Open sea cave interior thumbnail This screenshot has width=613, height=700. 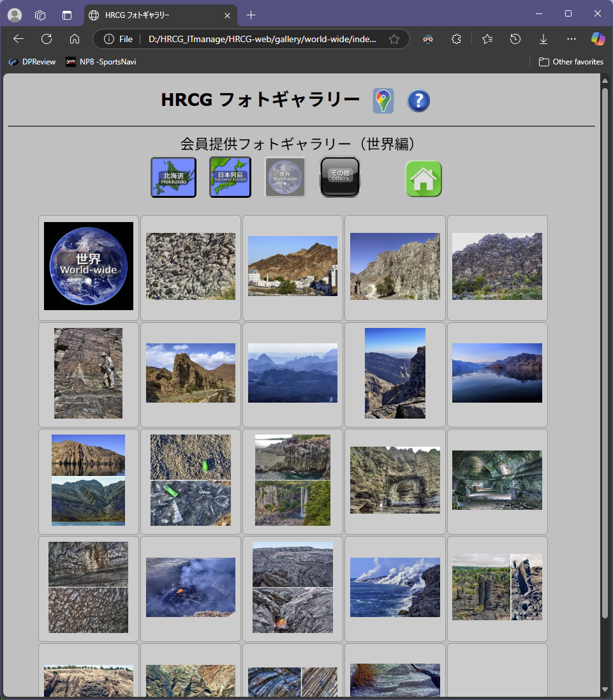tap(497, 480)
